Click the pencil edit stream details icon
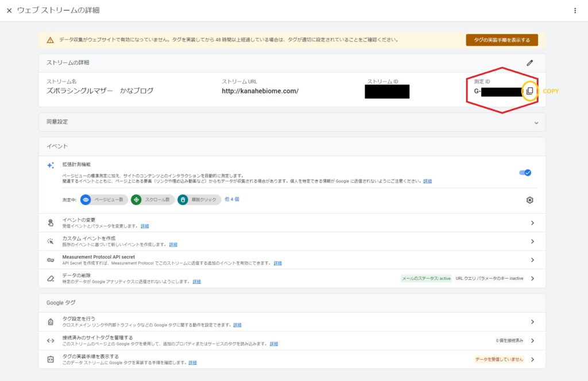The width and height of the screenshot is (588, 381). 529,63
